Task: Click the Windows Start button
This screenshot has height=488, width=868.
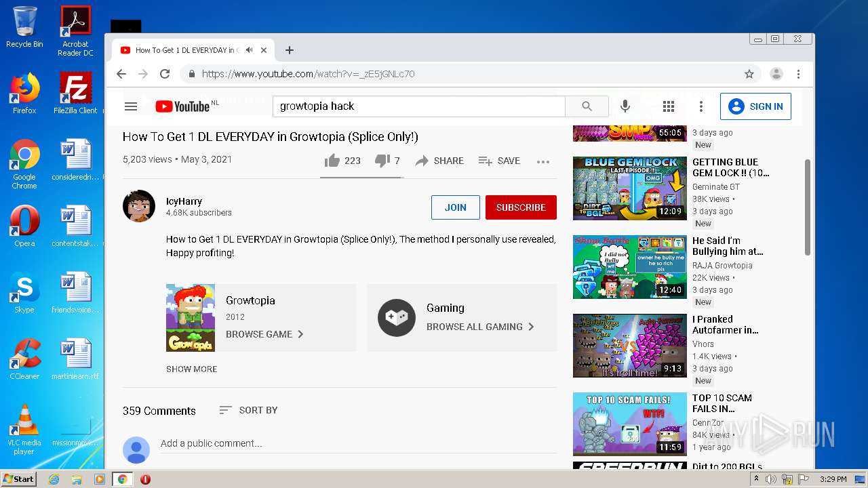Action: point(19,479)
